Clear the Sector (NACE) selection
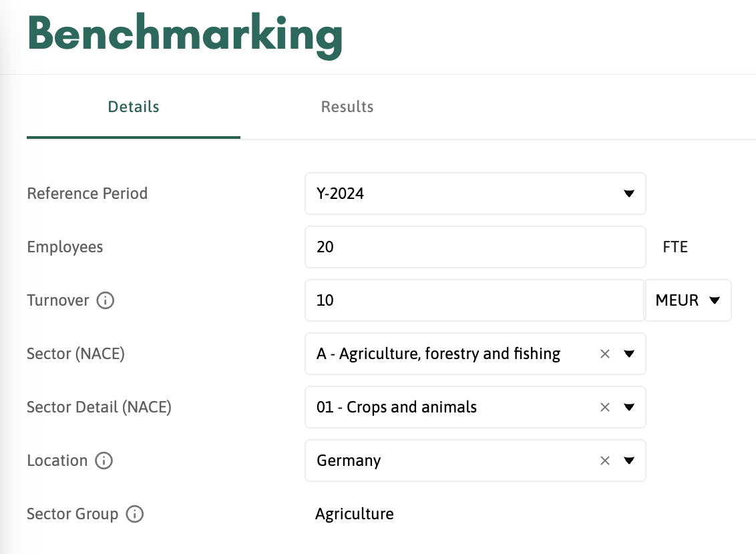This screenshot has height=554, width=756. (605, 354)
